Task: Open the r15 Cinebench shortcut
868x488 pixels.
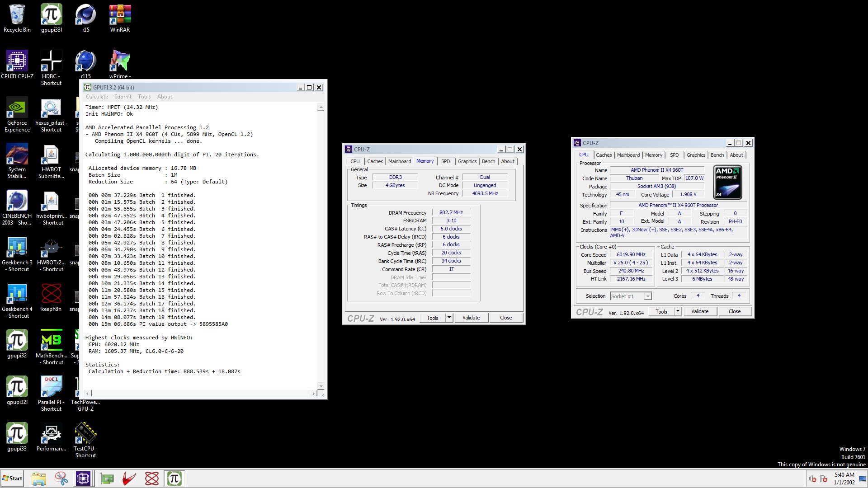Action: [x=85, y=19]
